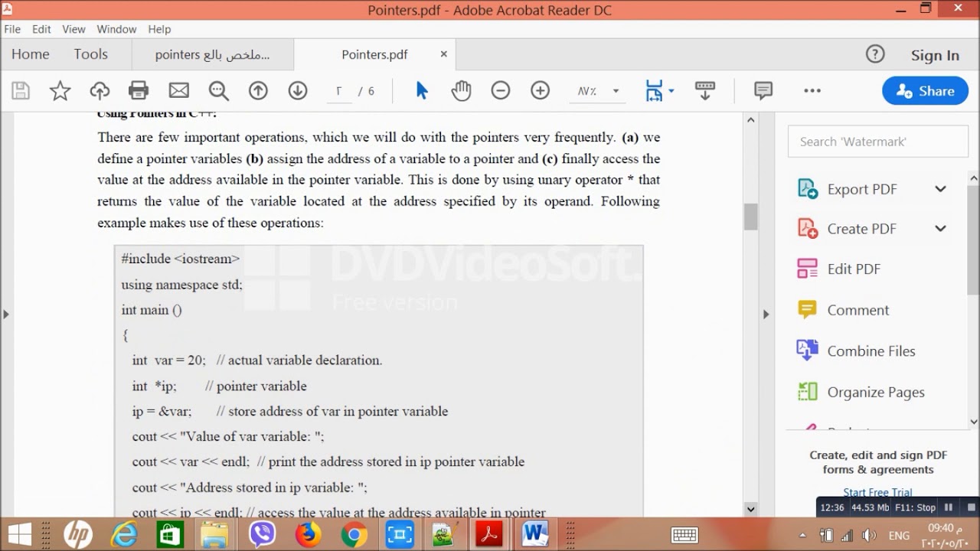
Task: Bookmark the file with the star icon
Action: [60, 91]
